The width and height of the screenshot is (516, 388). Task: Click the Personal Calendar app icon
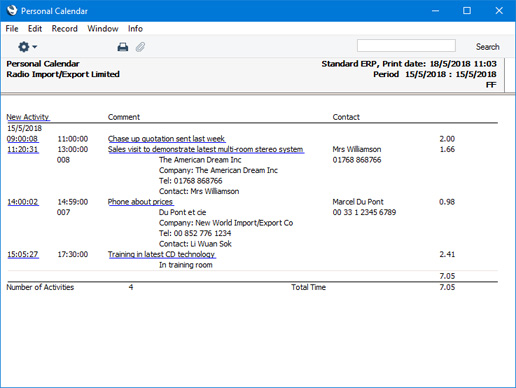(x=12, y=11)
